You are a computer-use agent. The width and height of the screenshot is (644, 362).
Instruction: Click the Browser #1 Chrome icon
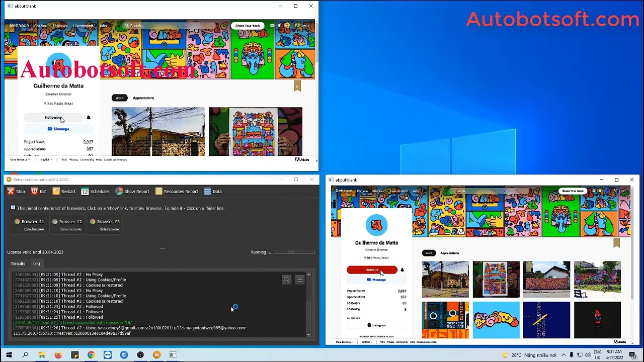pyautogui.click(x=17, y=221)
